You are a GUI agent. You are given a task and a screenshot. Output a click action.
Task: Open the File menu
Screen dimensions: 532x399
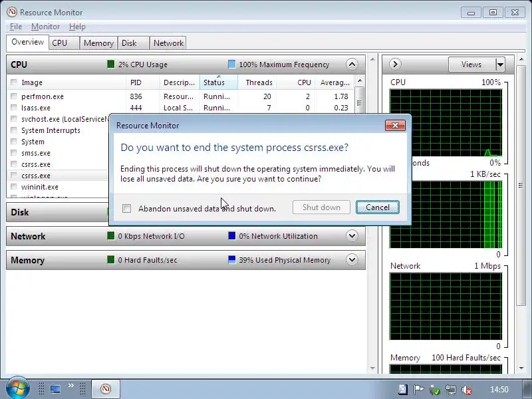click(16, 27)
